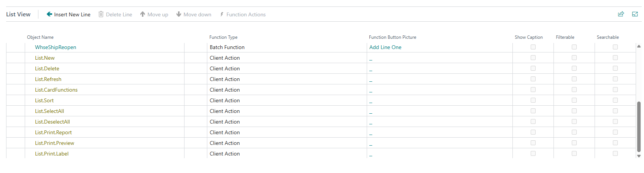Click the Insert New Line arrow icon
This screenshot has width=644, height=173.
click(49, 14)
